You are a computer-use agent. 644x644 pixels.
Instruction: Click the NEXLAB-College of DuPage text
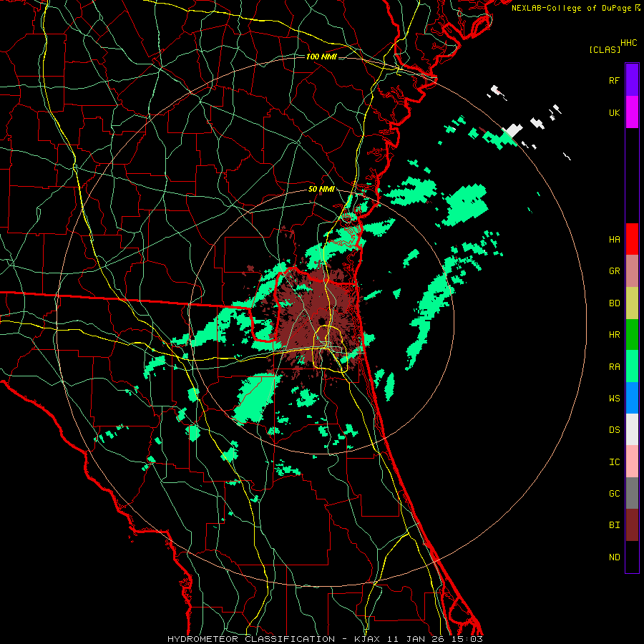tap(571, 8)
